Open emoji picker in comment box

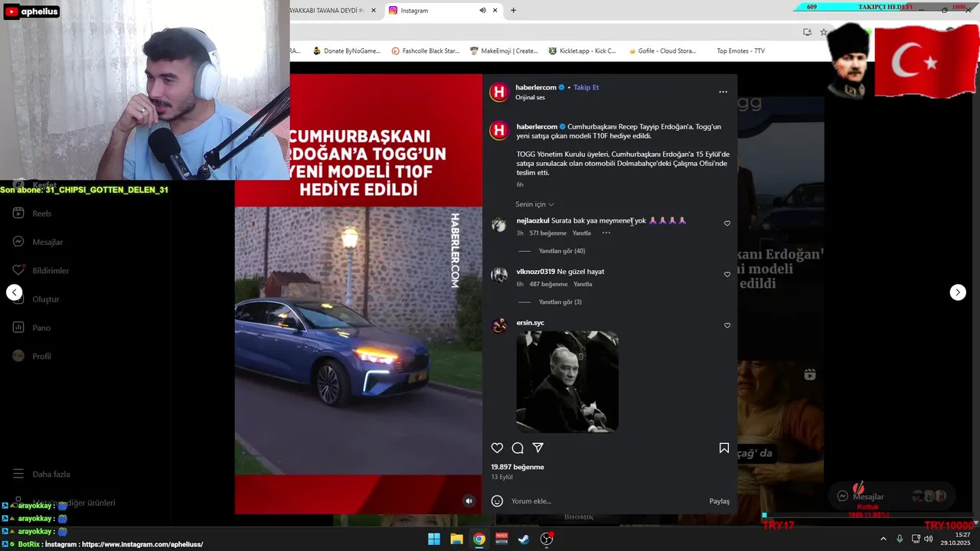pyautogui.click(x=497, y=500)
